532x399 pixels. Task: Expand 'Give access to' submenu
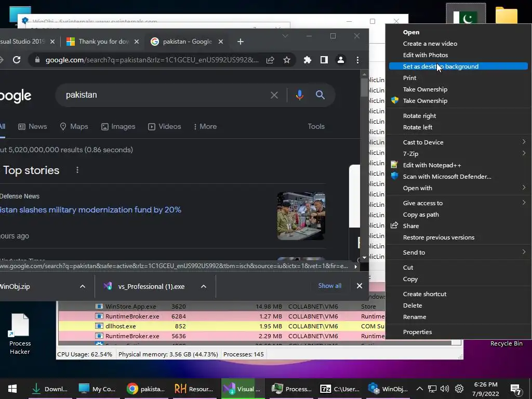458,203
